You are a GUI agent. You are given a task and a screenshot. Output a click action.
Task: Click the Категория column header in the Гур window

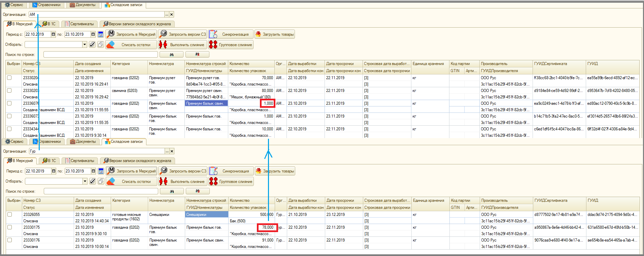pos(130,200)
